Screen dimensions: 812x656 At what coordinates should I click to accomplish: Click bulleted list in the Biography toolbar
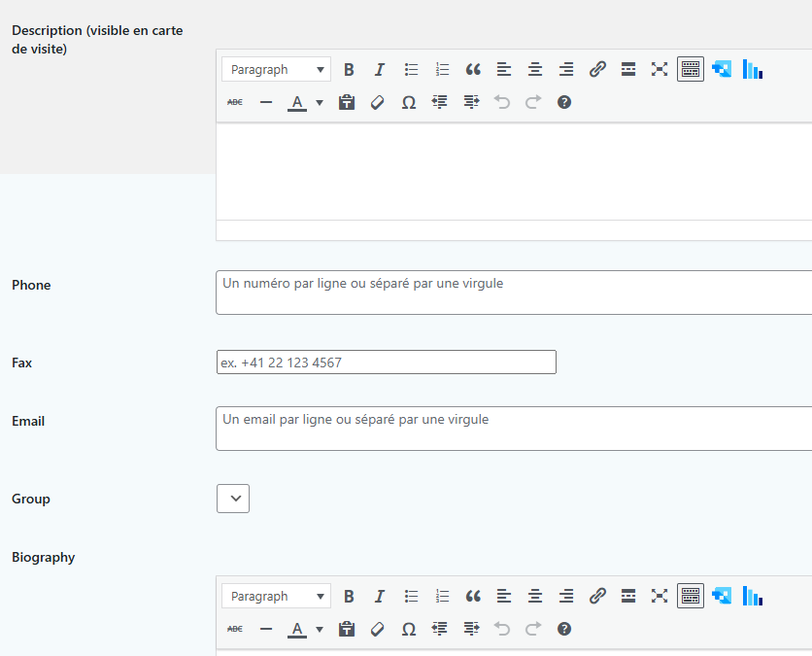click(x=411, y=596)
